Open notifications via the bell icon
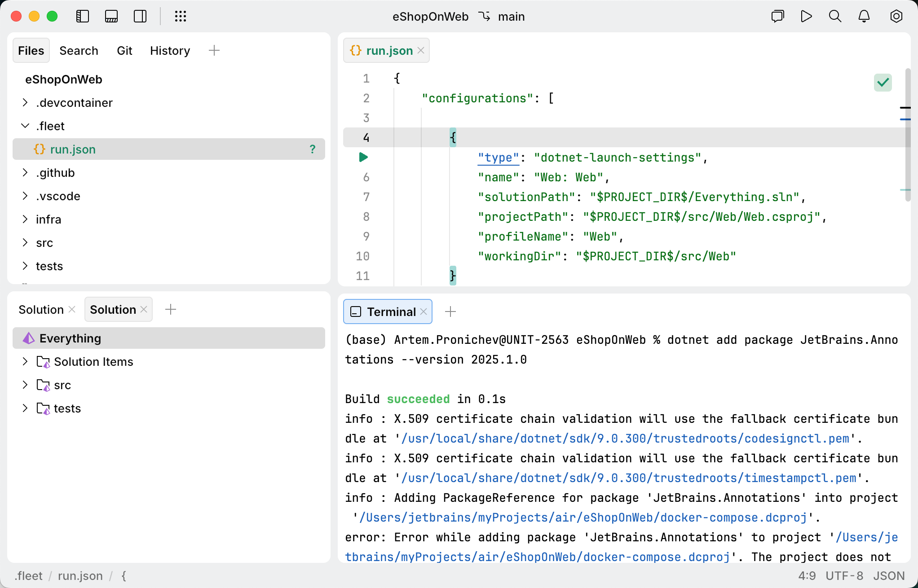Image resolution: width=918 pixels, height=588 pixels. pyautogui.click(x=864, y=16)
